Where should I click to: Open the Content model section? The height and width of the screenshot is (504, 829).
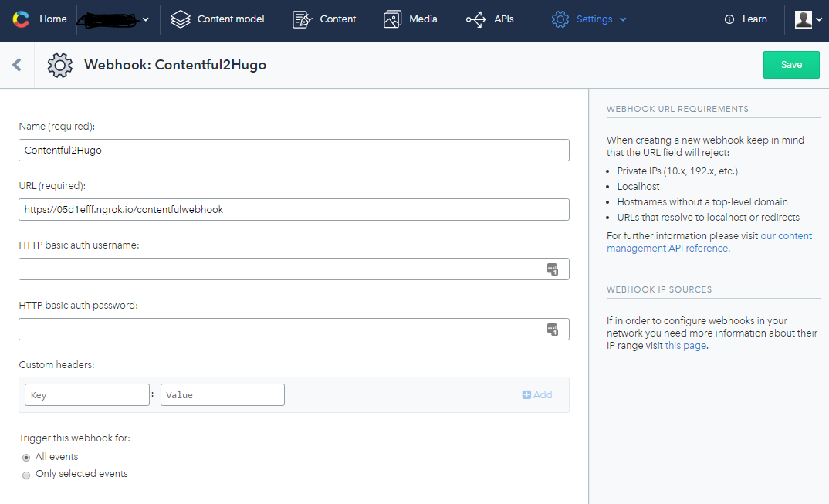pos(231,19)
